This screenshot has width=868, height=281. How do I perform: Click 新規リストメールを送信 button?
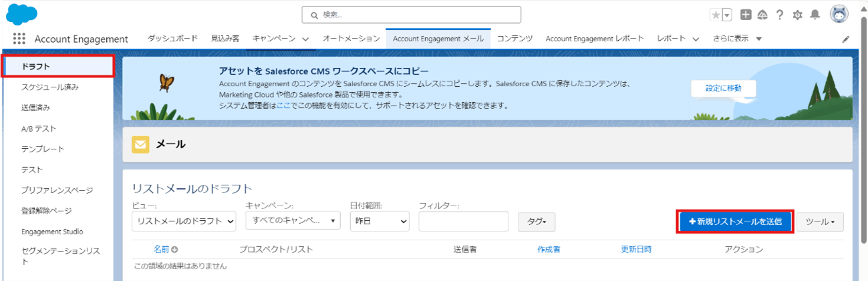[735, 221]
